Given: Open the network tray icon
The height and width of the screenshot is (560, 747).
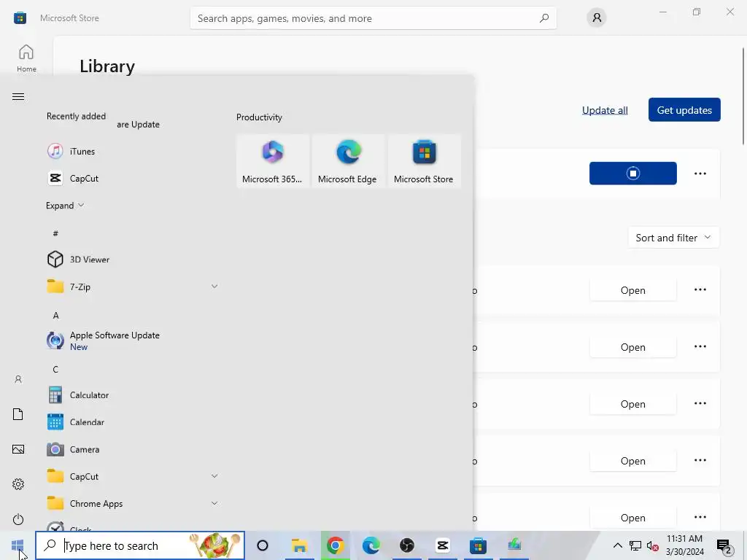Looking at the screenshot, I should pyautogui.click(x=635, y=545).
